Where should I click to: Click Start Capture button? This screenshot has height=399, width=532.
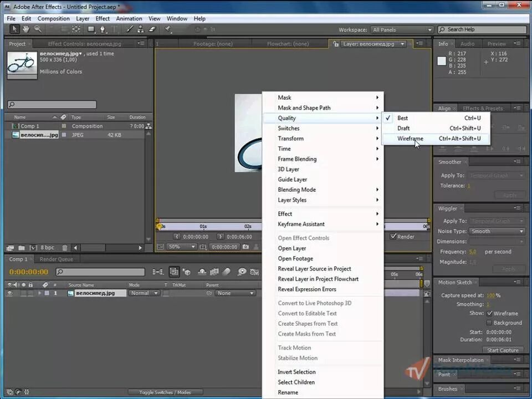point(503,350)
